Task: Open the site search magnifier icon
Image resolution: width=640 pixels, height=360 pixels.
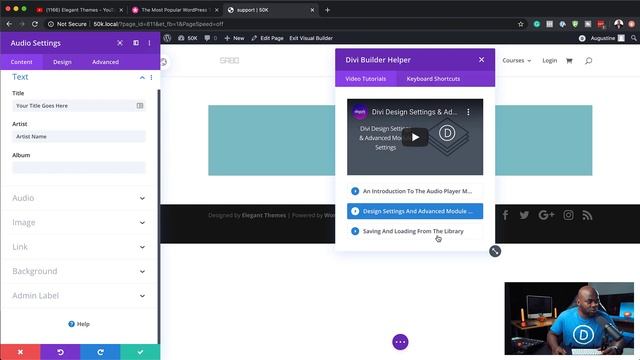Action: (x=588, y=60)
